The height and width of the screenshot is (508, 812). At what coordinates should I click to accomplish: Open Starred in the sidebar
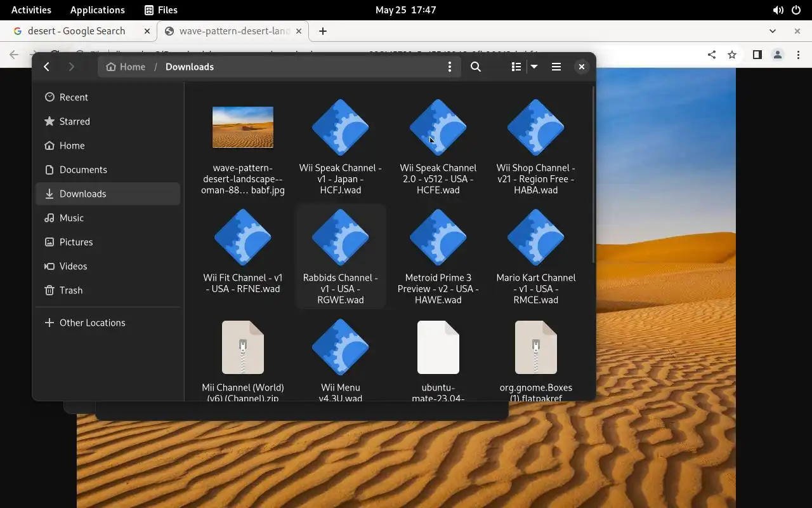[108, 121]
